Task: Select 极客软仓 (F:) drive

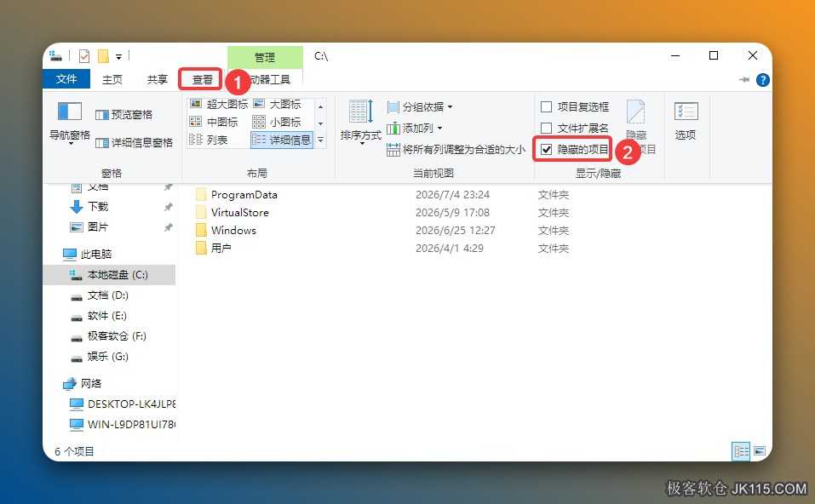Action: pyautogui.click(x=117, y=336)
